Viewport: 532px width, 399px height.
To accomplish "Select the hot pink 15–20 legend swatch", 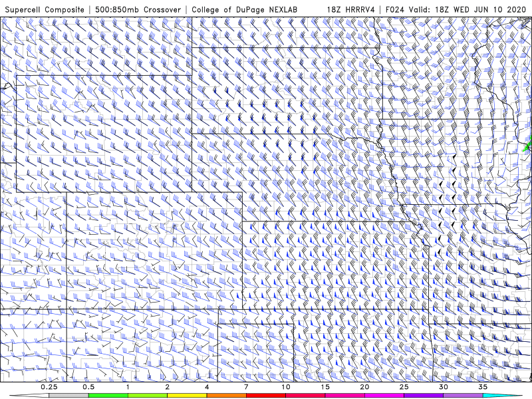I will tap(344, 396).
